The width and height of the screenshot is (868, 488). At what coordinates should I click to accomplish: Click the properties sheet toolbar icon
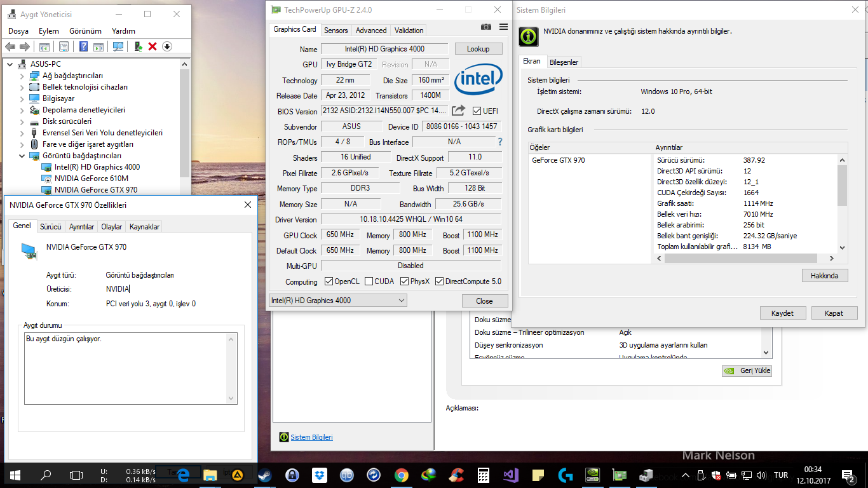pyautogui.click(x=64, y=46)
